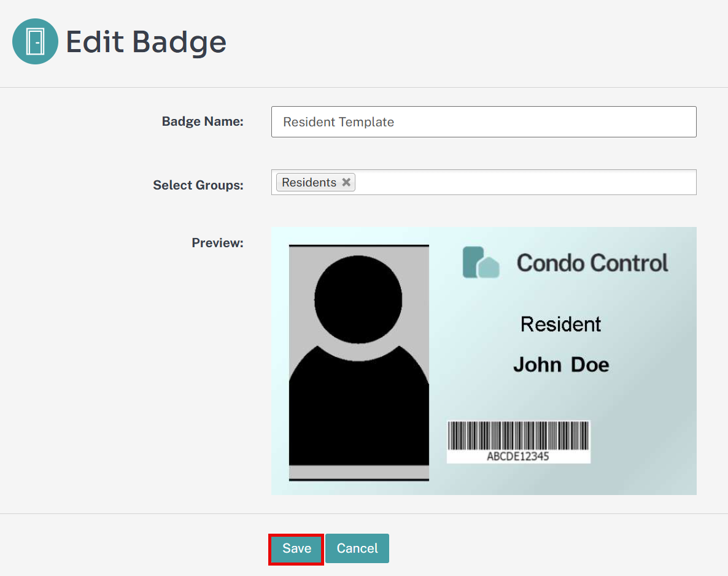The height and width of the screenshot is (576, 728).
Task: Select the Residents tag in Select Groups
Action: [x=310, y=182]
